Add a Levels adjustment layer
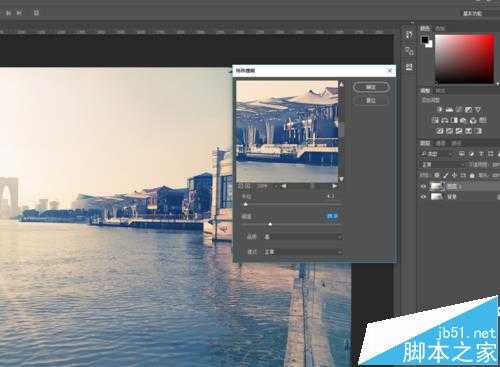This screenshot has width=500, height=367. point(449,109)
